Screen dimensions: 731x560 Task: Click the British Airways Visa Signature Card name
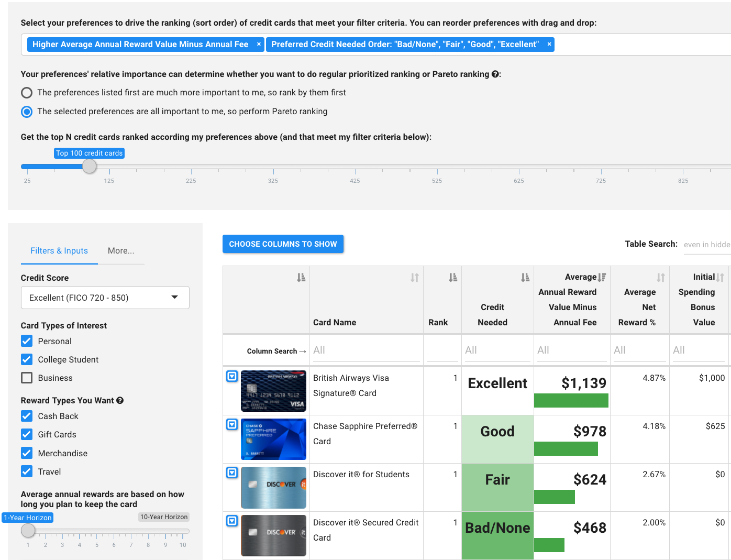click(x=351, y=386)
